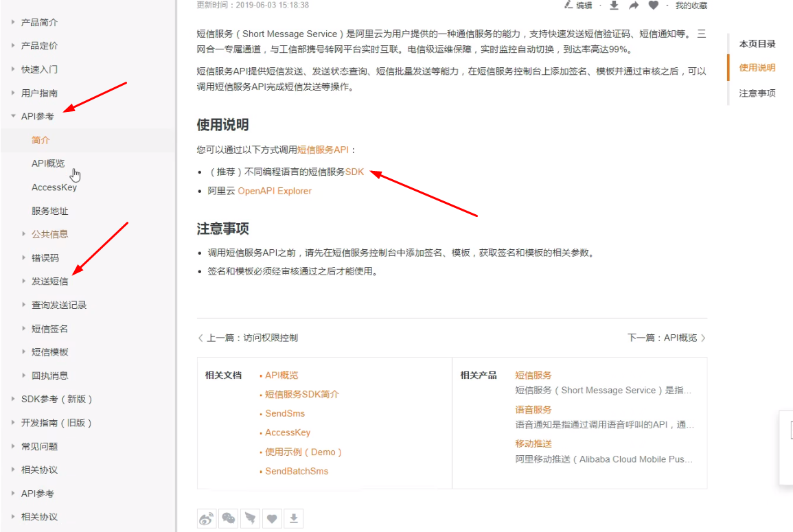793x532 pixels.
Task: Open 使用示例（Demo）related document
Action: [x=303, y=452]
